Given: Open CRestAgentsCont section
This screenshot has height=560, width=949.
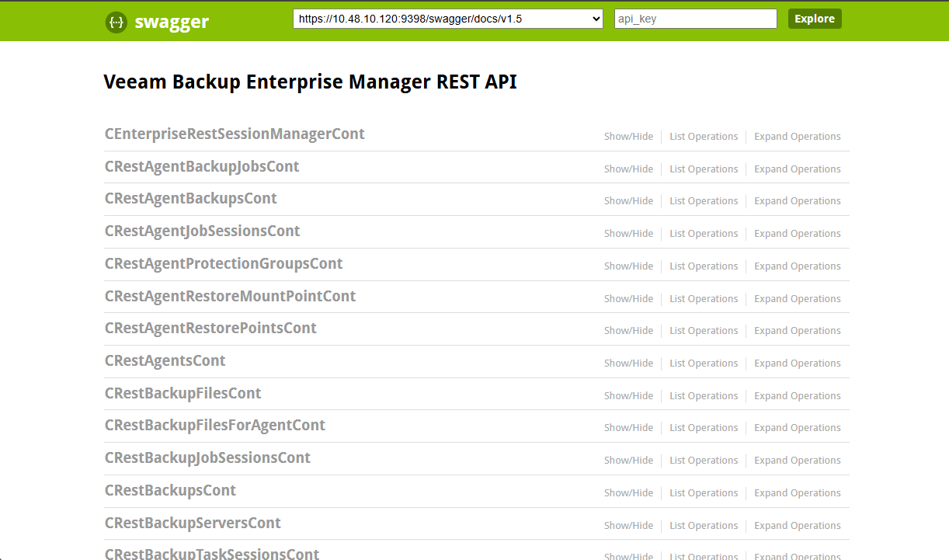Looking at the screenshot, I should click(x=165, y=361).
